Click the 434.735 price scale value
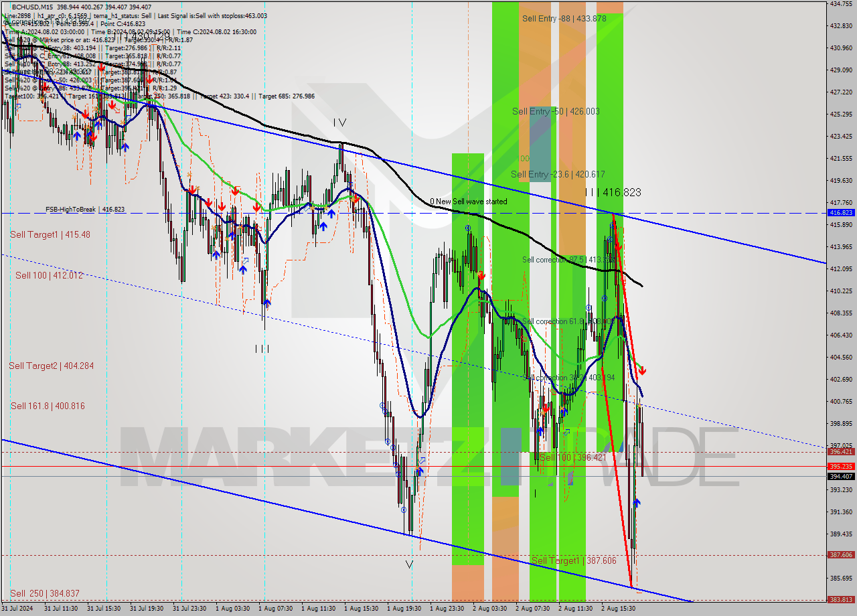857x616 pixels. 841,4
